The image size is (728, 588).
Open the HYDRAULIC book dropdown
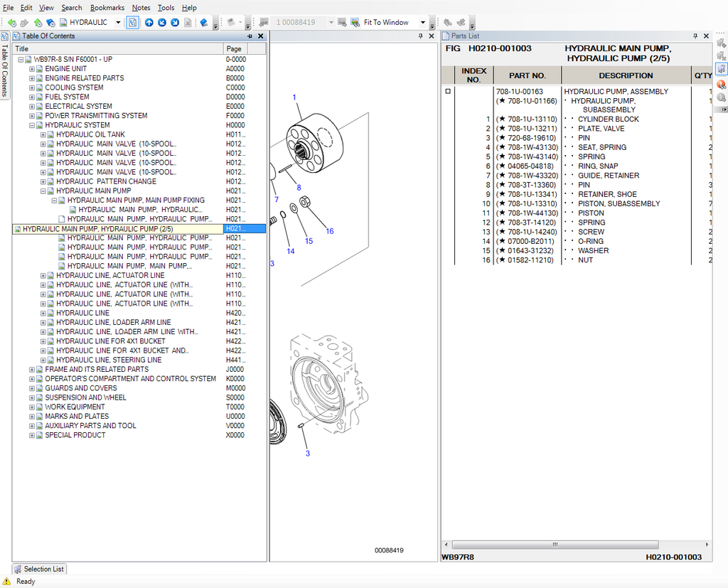click(118, 23)
